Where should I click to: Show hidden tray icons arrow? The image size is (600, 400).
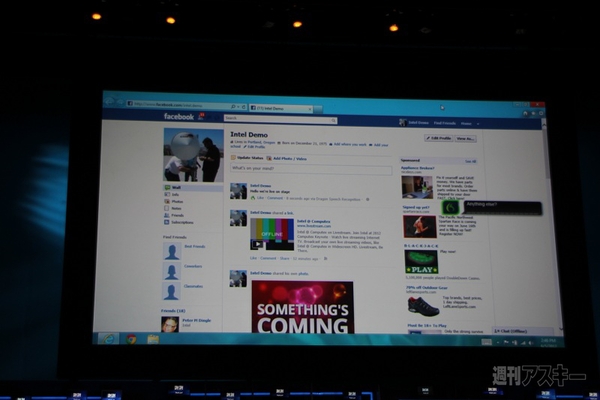(498, 342)
